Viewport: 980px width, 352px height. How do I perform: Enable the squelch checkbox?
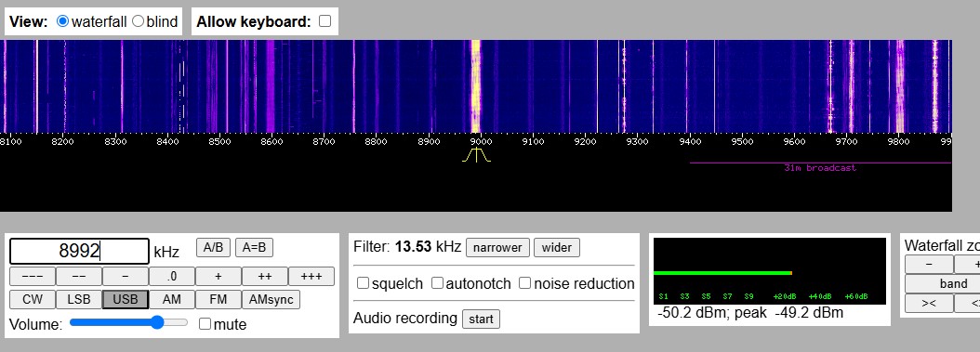[363, 283]
